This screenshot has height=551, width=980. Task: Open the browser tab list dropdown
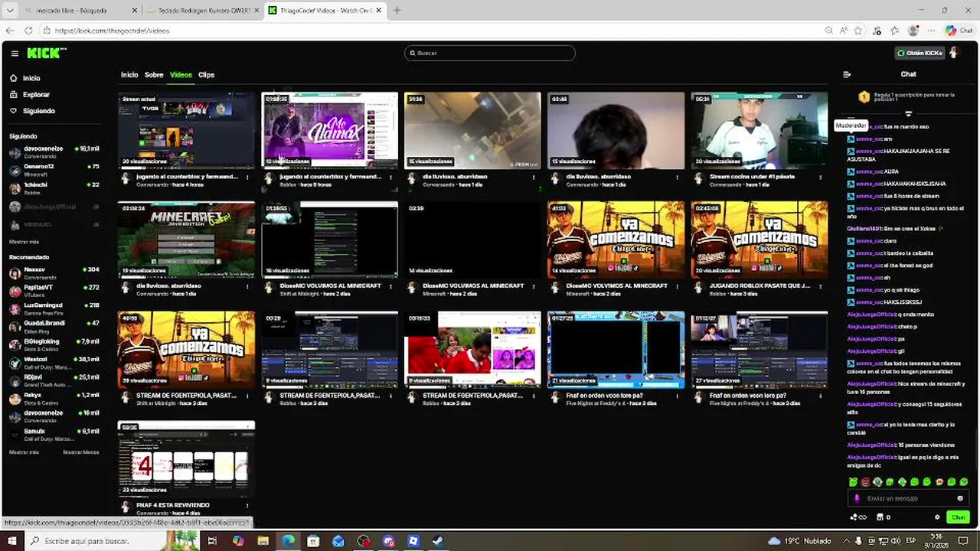(x=10, y=11)
